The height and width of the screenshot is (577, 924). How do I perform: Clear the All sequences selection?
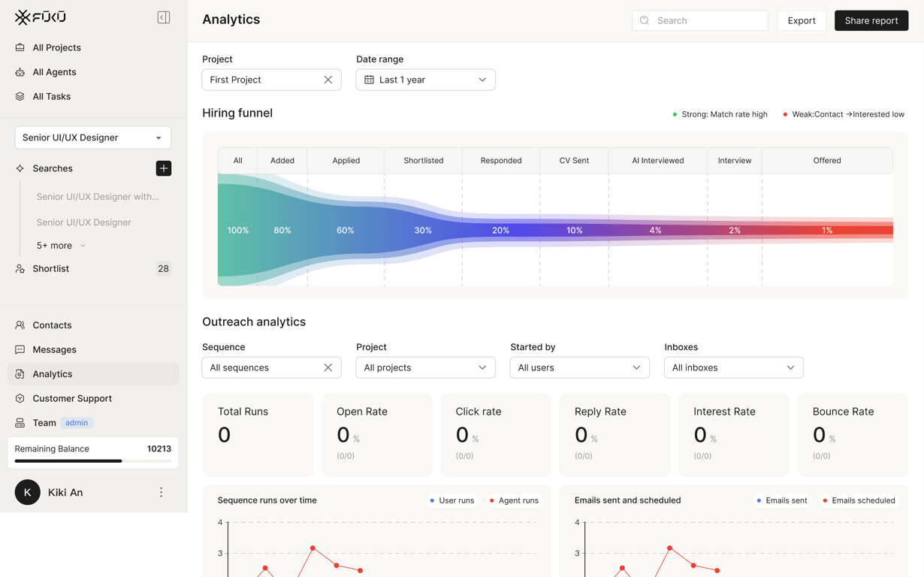point(328,367)
